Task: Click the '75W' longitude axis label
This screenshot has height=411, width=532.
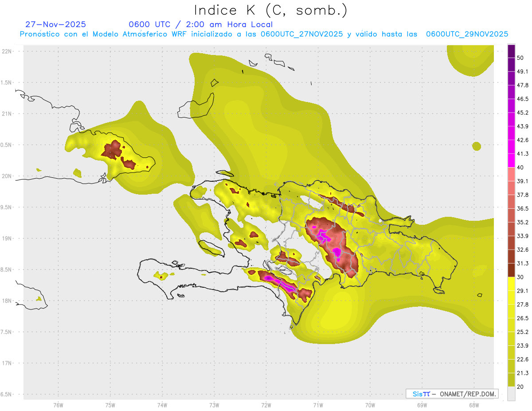Action: click(110, 405)
